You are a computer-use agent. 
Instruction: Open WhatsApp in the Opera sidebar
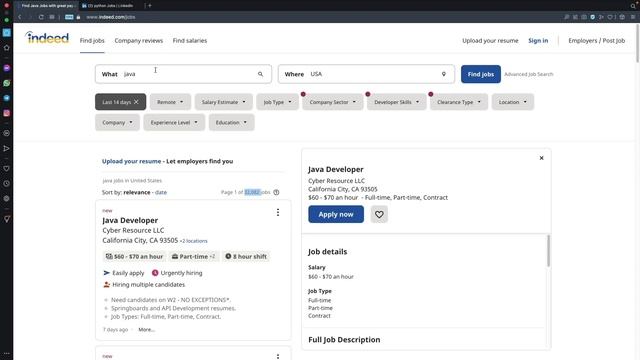[x=7, y=83]
